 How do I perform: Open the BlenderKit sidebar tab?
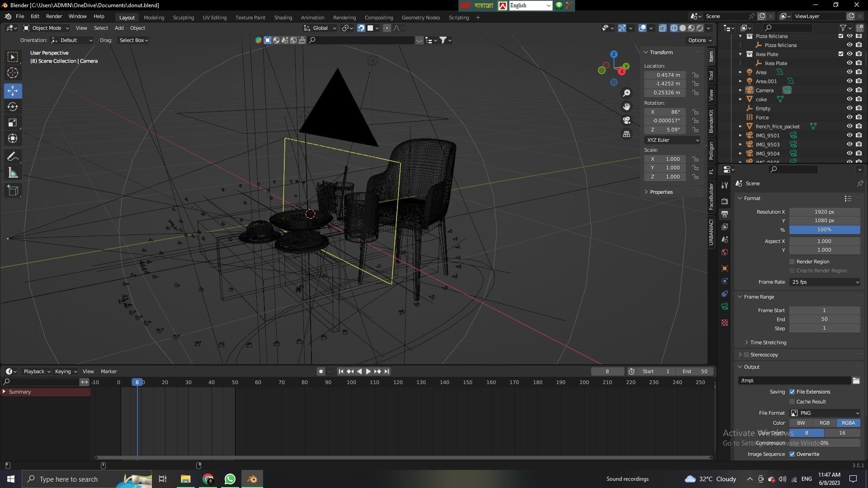tap(711, 121)
